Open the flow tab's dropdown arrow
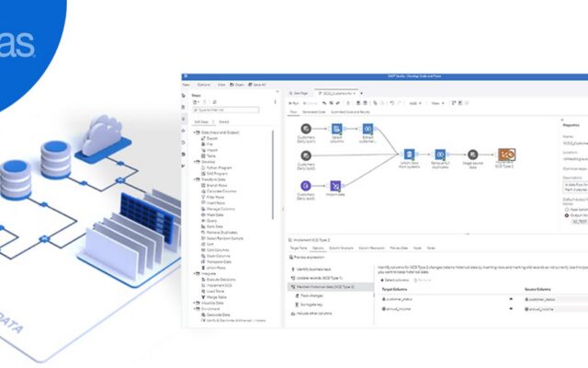 pos(355,93)
